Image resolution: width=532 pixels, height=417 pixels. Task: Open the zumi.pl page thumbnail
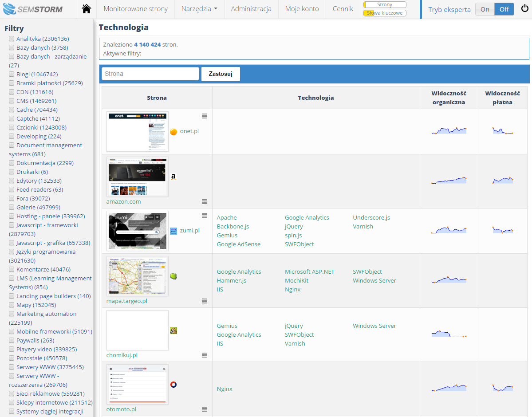pos(138,231)
